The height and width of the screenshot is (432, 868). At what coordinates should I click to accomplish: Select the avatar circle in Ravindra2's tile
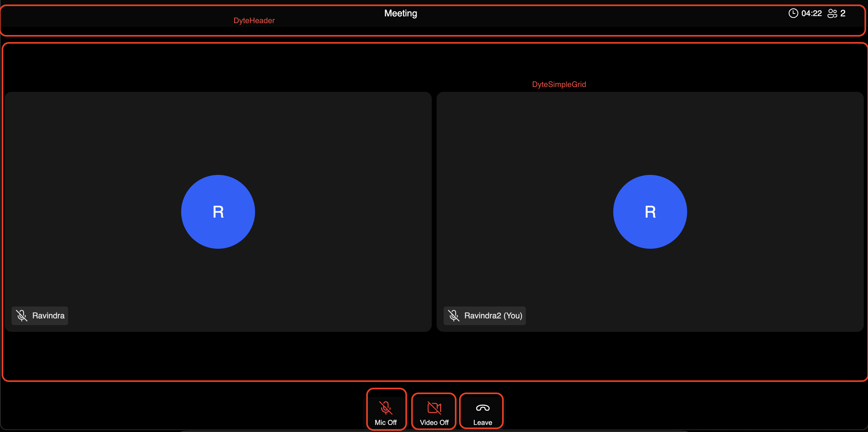point(650,212)
